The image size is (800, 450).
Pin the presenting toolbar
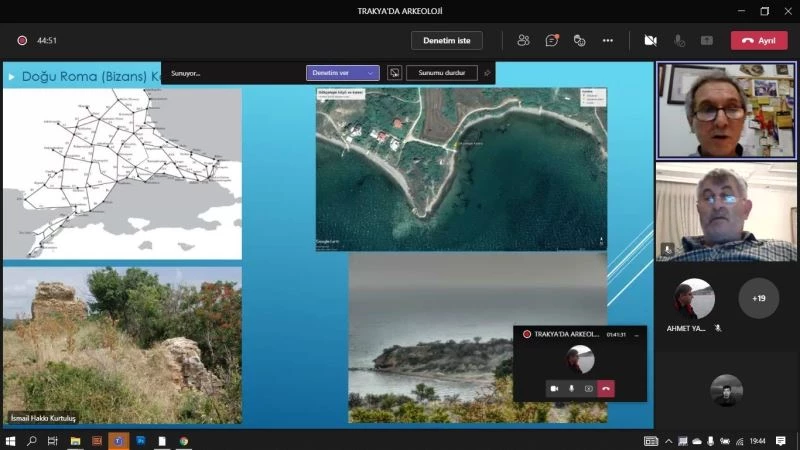point(487,73)
